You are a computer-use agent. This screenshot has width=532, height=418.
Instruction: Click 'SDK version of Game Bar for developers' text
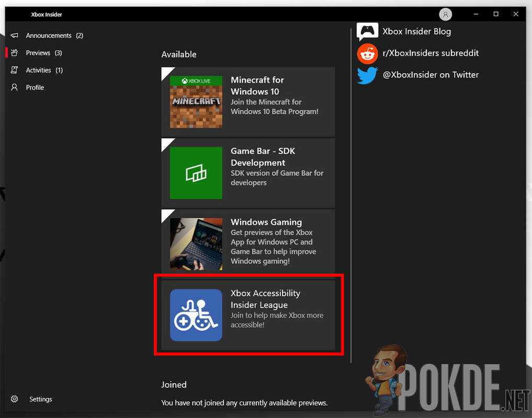tap(277, 178)
